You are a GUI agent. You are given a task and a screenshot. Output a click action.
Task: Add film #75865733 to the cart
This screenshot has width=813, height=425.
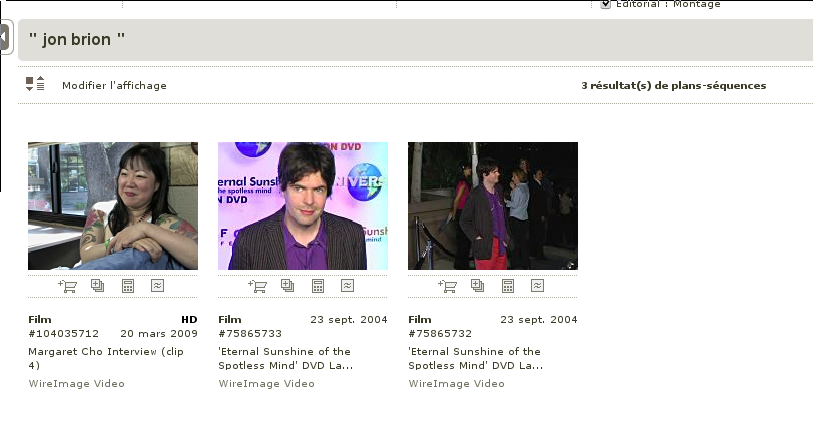point(257,286)
